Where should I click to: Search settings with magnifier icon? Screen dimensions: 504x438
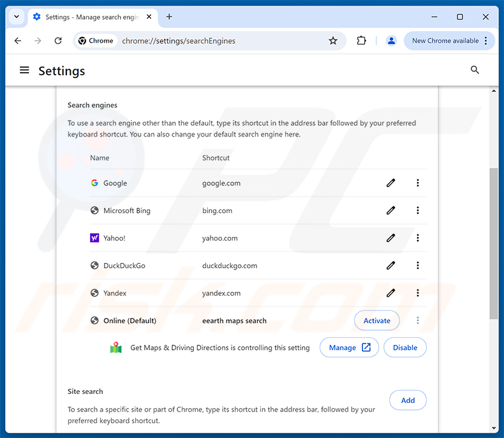click(475, 70)
